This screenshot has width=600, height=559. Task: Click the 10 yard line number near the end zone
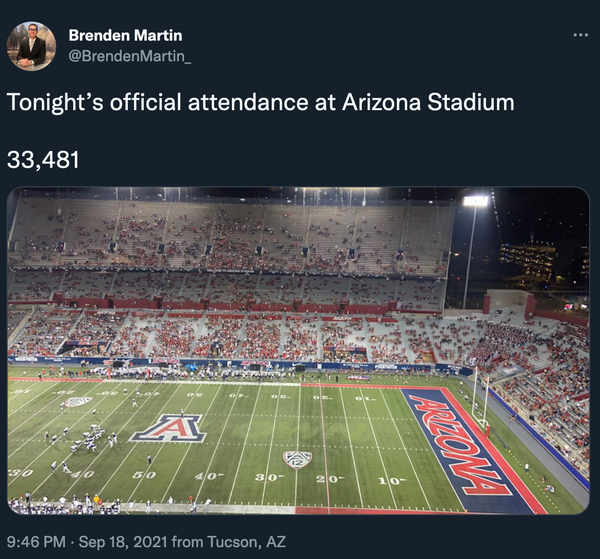coord(391,480)
